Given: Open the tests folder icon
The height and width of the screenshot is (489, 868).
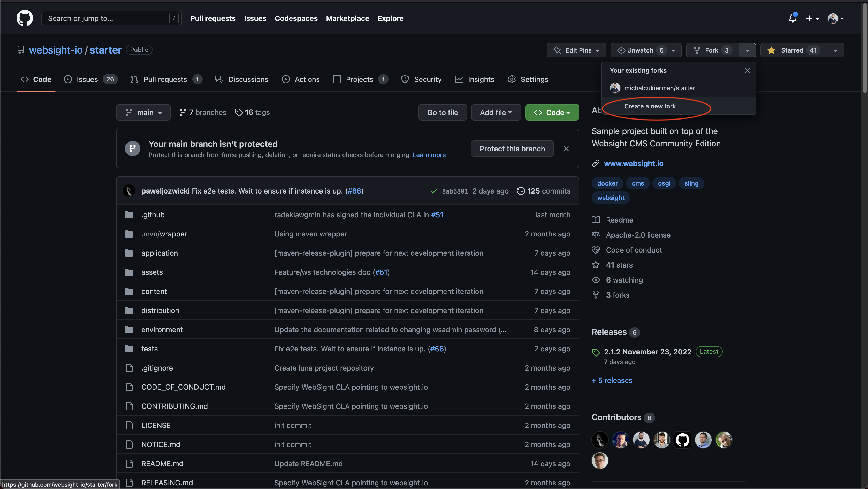Looking at the screenshot, I should click(129, 349).
